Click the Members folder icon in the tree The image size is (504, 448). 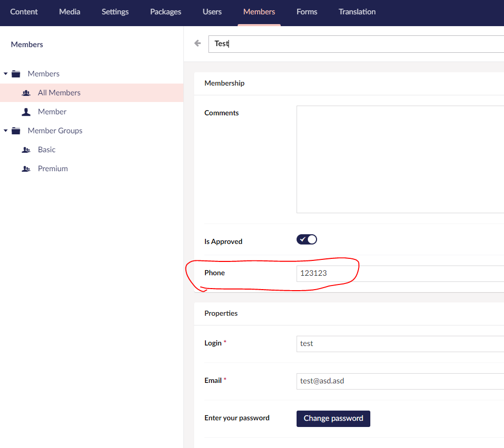(16, 73)
